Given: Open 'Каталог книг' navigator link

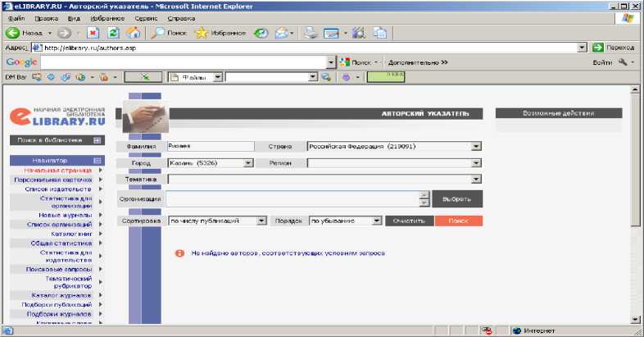Looking at the screenshot, I should point(71,234).
